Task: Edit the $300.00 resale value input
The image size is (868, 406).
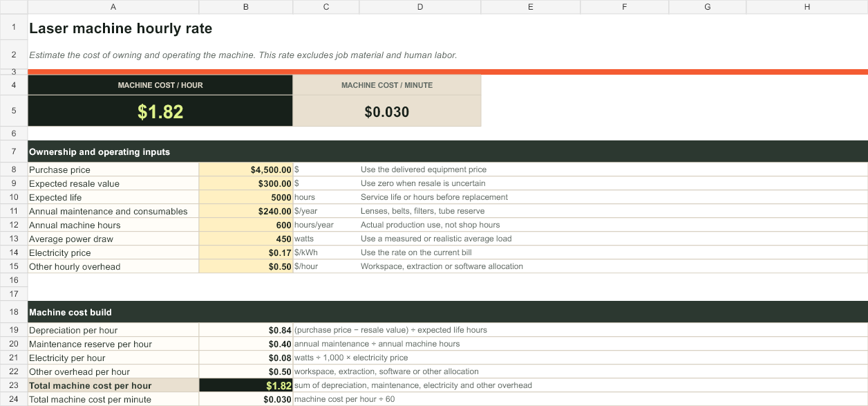Action: (x=246, y=183)
